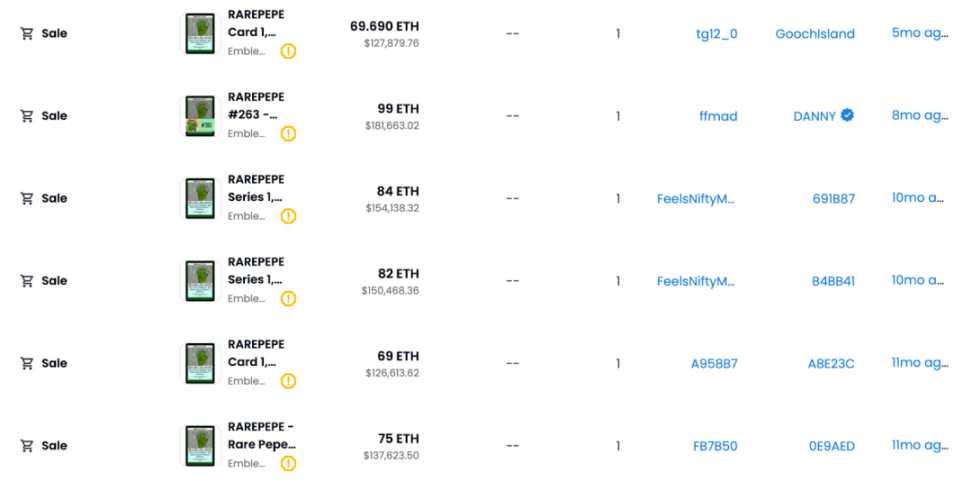Click the warning icon on the 75 ETH row
This screenshot has height=482, width=972.
288,463
